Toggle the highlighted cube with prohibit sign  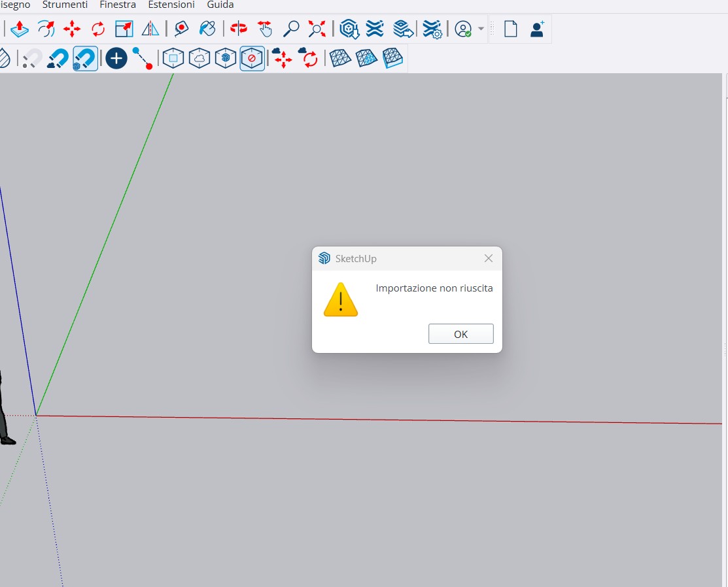point(252,58)
